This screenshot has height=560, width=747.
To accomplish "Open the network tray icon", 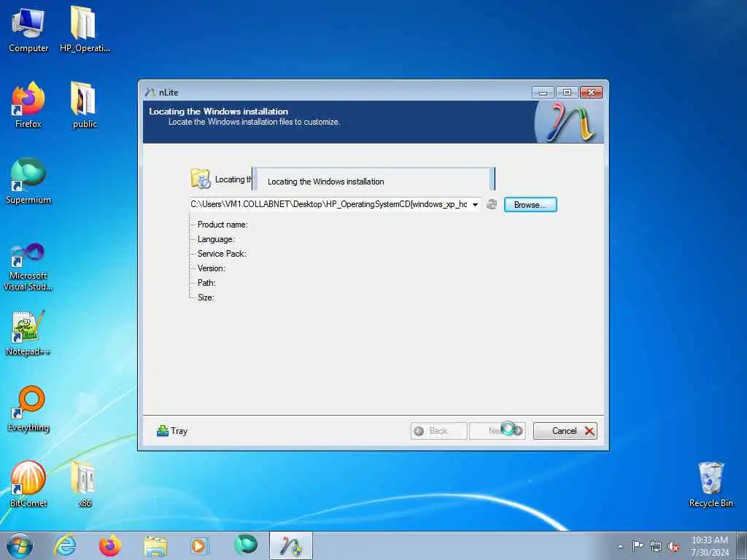I will pos(656,546).
